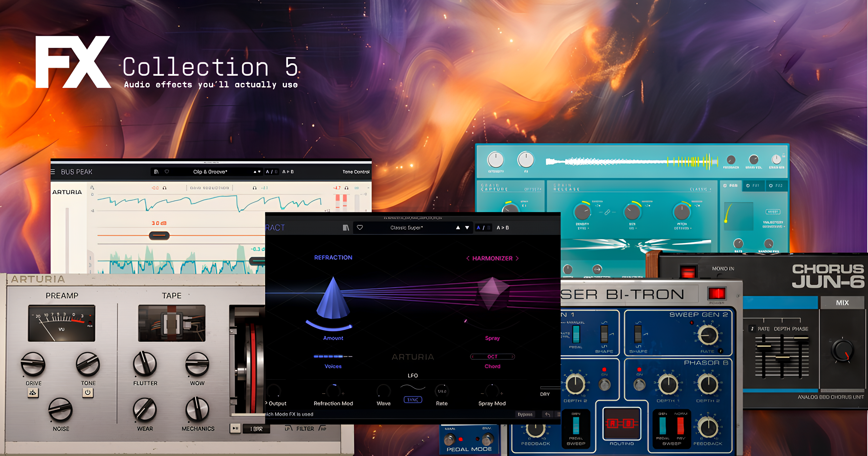The height and width of the screenshot is (456, 868).
Task: Select the MIX tab on Chorus JUN-6
Action: pyautogui.click(x=842, y=303)
